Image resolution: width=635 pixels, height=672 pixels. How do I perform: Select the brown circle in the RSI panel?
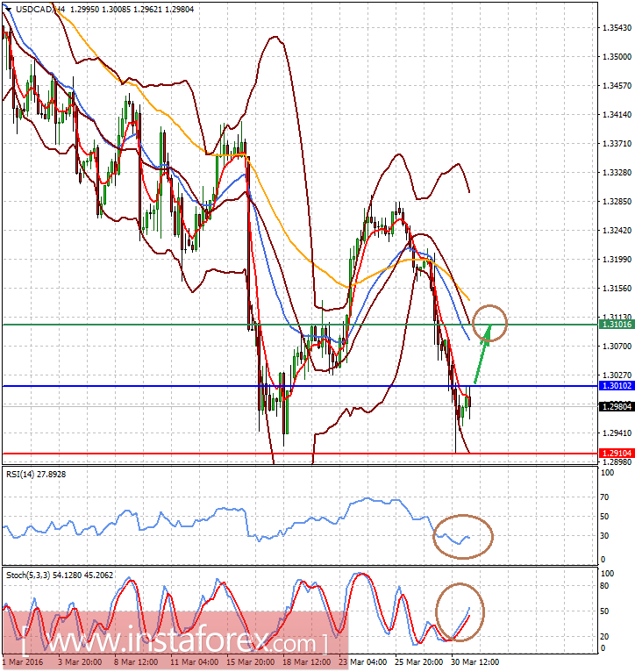pos(463,535)
